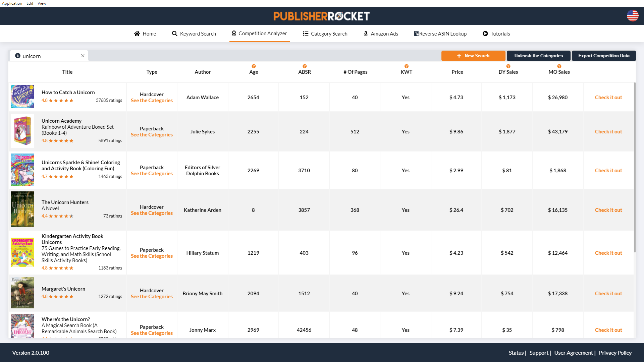Click the Margaret's Unicorn title
Image resolution: width=644 pixels, height=362 pixels.
click(63, 289)
